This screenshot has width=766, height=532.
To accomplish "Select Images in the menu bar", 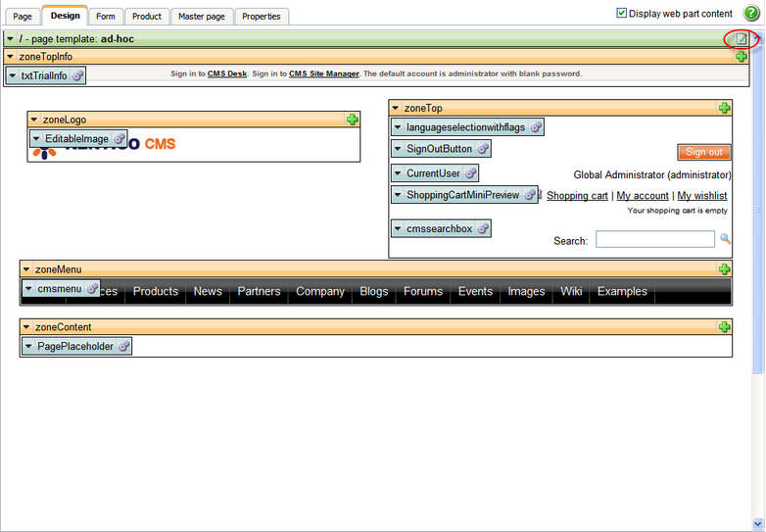I will [x=526, y=291].
